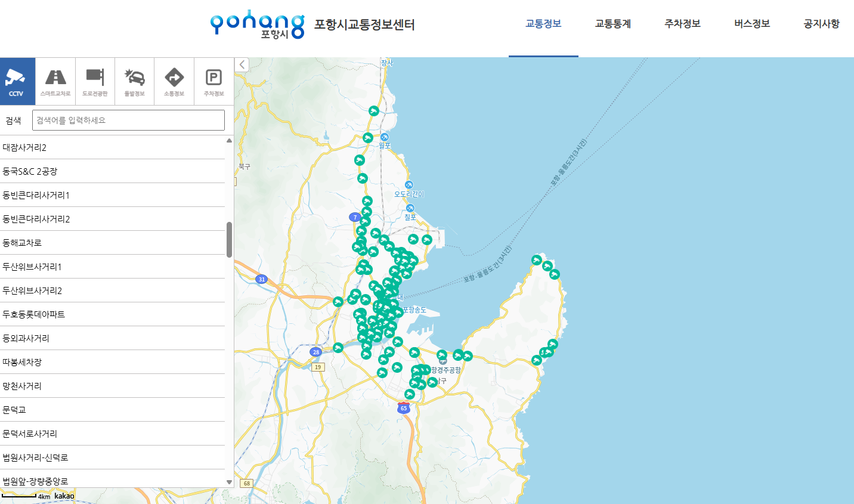Click the list scroll-up arrow
The image size is (854, 504).
(x=229, y=141)
